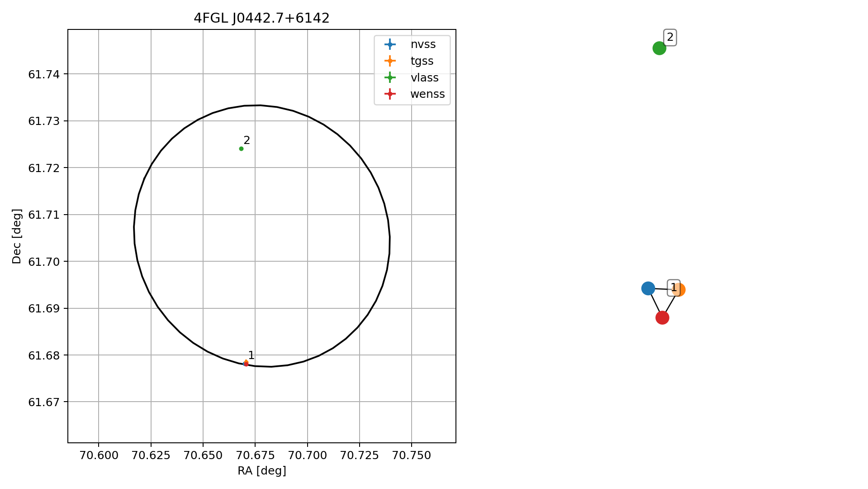Click the 61.74 Dec tick label
Image resolution: width=868 pixels, height=489 pixels.
click(44, 74)
